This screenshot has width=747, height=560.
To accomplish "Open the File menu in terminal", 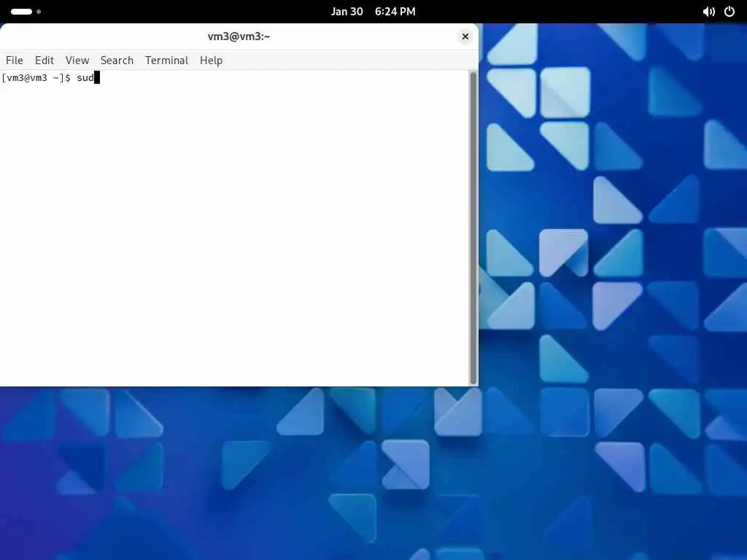I will coord(15,61).
